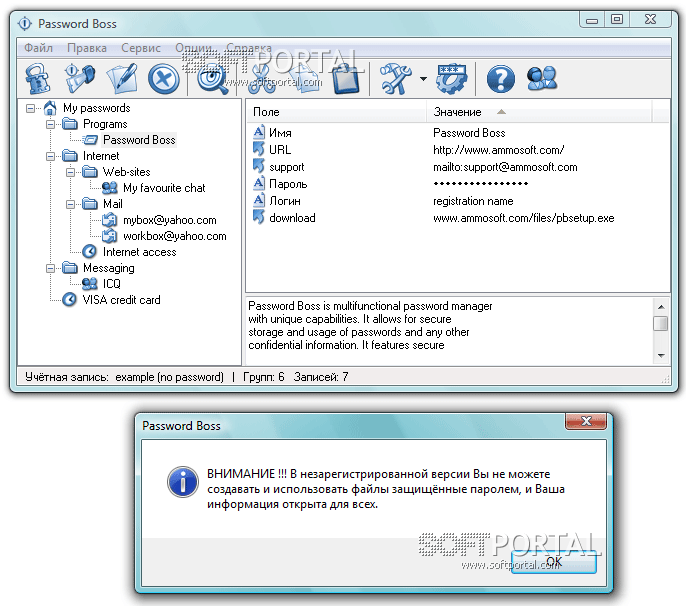Collapse the Internet folder node
This screenshot has height=606, width=686.
coord(50,156)
